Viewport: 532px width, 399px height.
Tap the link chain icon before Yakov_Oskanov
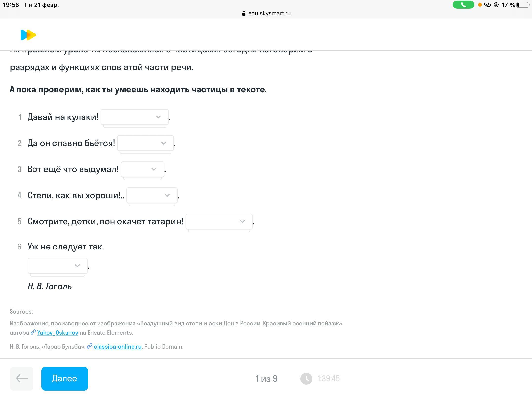(33, 332)
